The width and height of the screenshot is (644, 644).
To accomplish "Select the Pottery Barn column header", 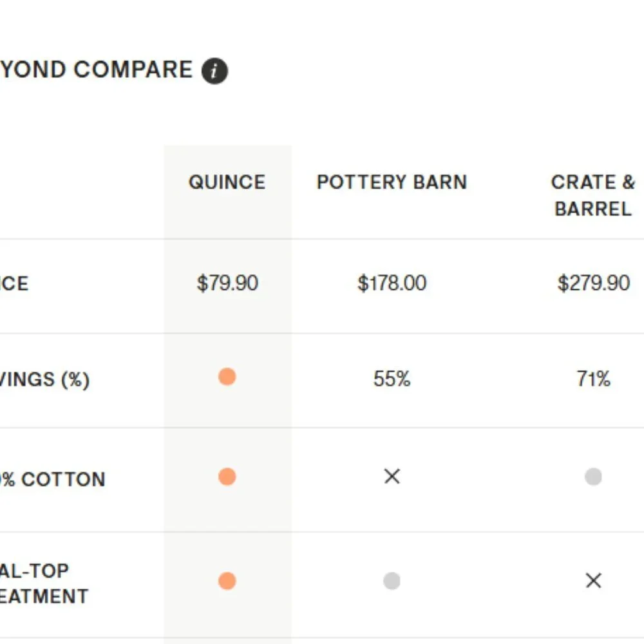I will (x=392, y=182).
